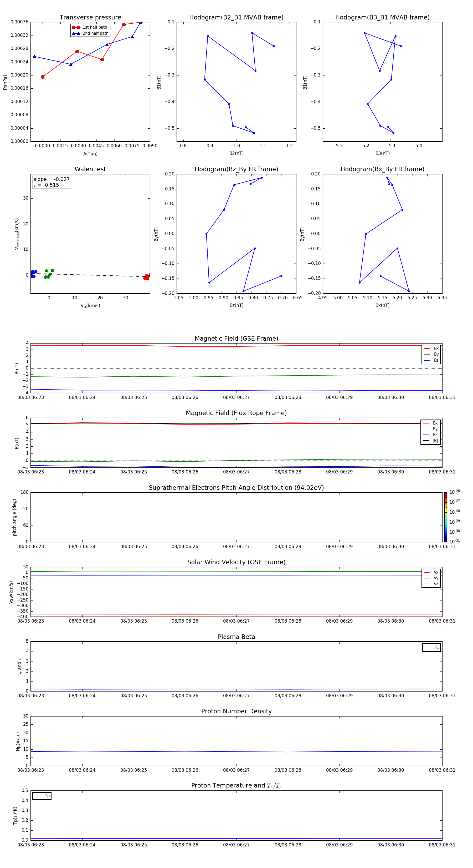Click the 'Bx(nT)' x-axis label
This screenshot has width=473, height=868.
(382, 305)
